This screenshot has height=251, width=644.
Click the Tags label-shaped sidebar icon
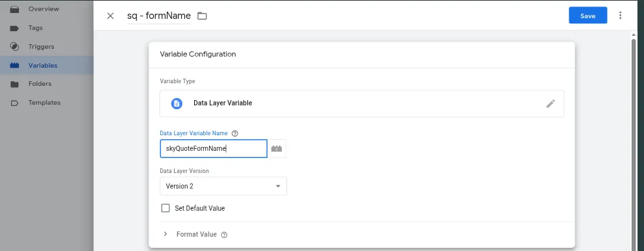[x=14, y=29]
